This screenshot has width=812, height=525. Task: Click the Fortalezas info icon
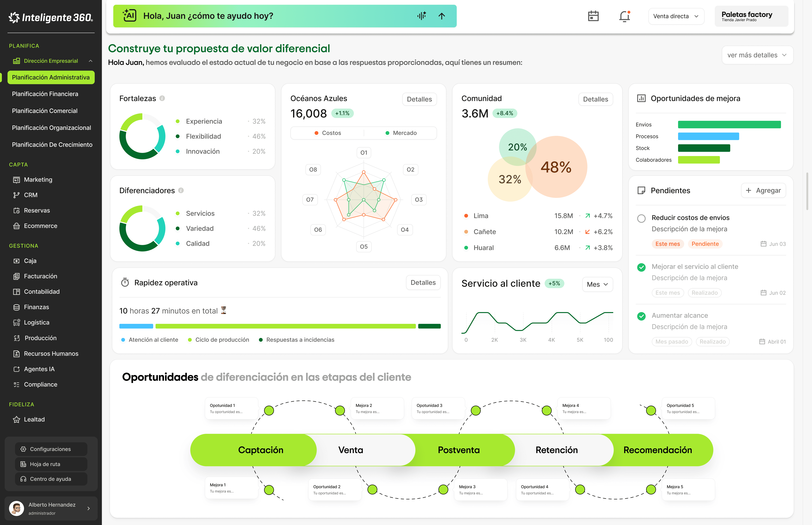point(162,99)
